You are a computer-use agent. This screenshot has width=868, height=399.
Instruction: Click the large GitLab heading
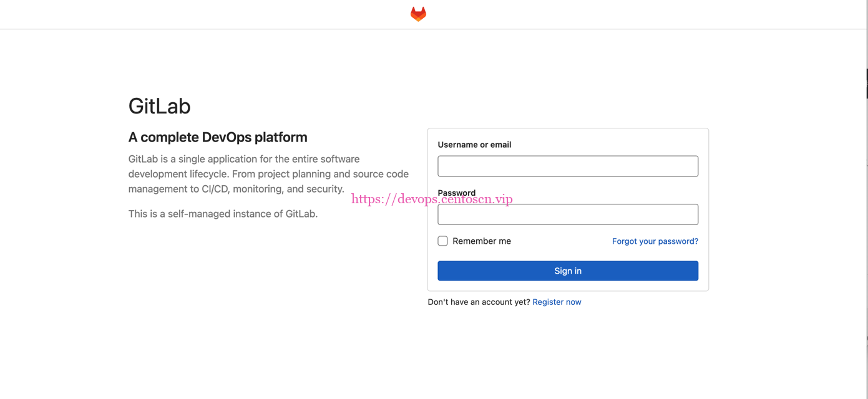point(159,106)
